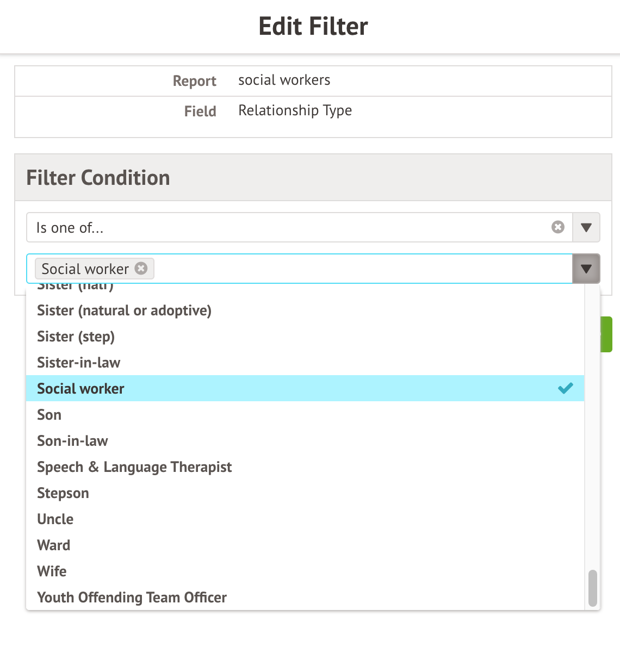Image resolution: width=620 pixels, height=672 pixels.
Task: Select Ward option
Action: click(54, 545)
